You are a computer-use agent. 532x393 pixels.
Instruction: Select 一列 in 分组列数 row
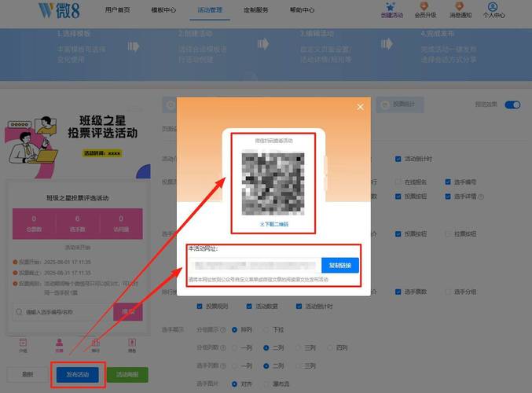[x=234, y=348]
